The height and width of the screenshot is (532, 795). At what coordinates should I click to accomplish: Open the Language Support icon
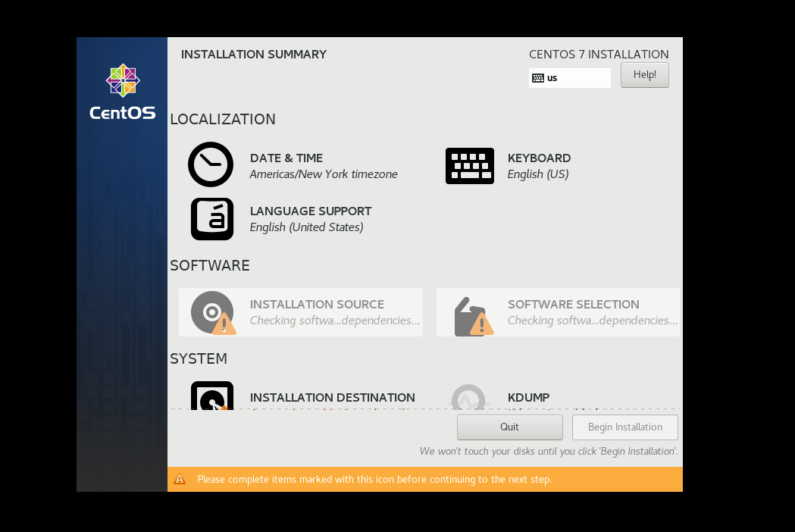(x=212, y=219)
